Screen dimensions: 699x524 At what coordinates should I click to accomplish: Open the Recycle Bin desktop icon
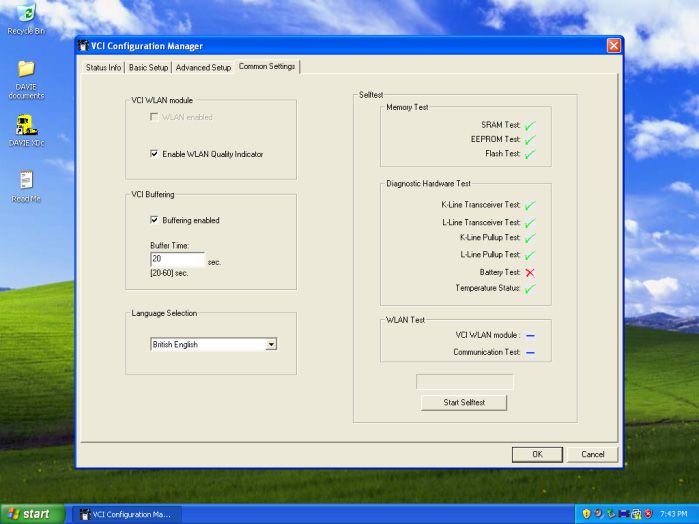[25, 14]
